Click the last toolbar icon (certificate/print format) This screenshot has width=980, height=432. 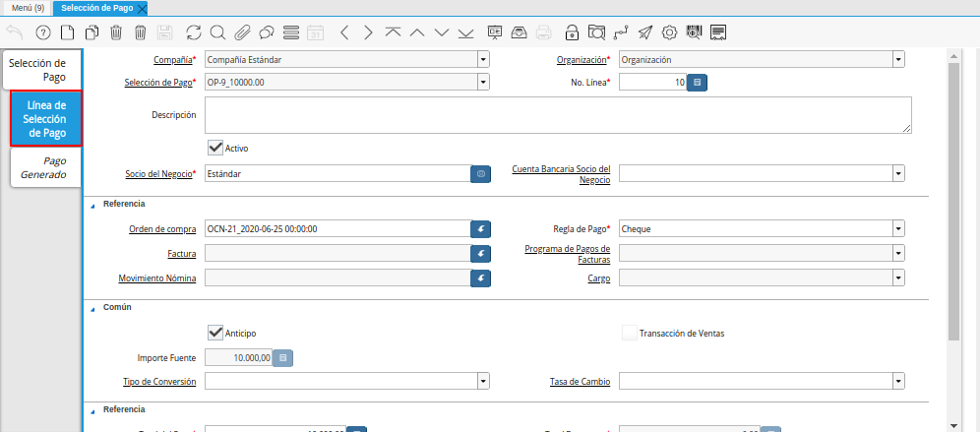(x=718, y=32)
